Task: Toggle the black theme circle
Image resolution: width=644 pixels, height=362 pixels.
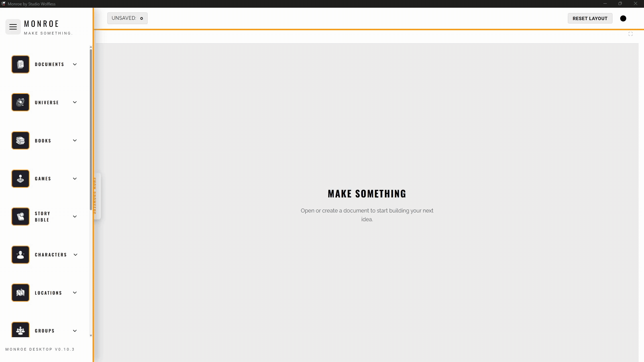Action: [x=623, y=18]
